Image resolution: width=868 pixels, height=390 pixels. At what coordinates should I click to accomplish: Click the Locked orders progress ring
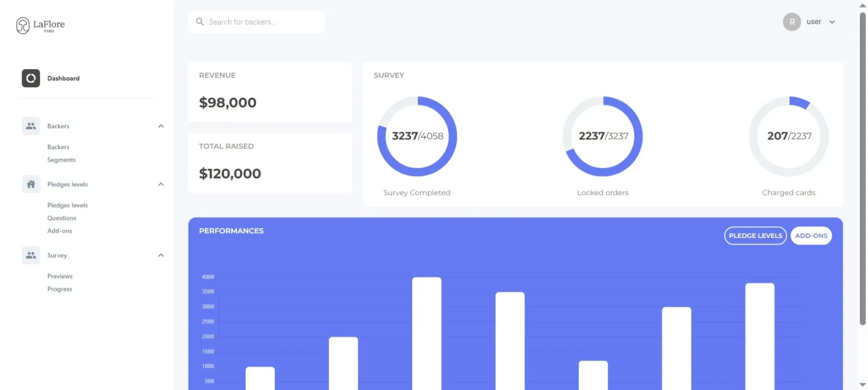pos(603,136)
